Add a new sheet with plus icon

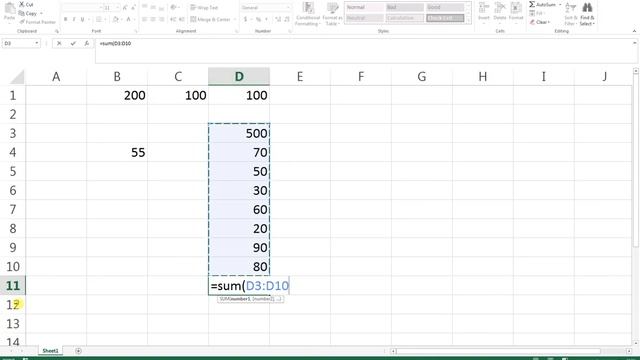coord(78,351)
